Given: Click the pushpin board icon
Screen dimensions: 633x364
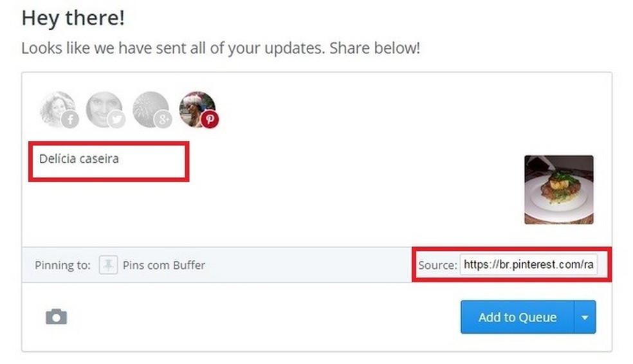Looking at the screenshot, I should pos(108,265).
